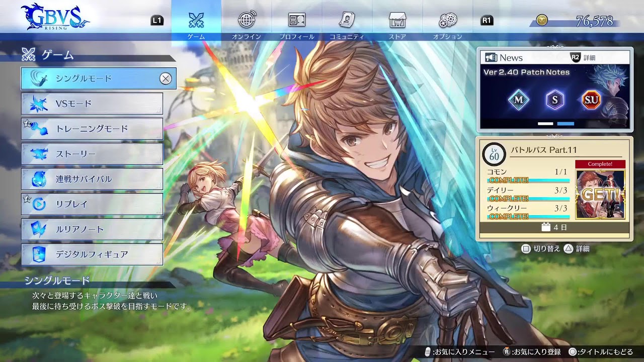The image size is (644, 362).
Task: Open the プロフィール card icon
Action: pyautogui.click(x=297, y=20)
